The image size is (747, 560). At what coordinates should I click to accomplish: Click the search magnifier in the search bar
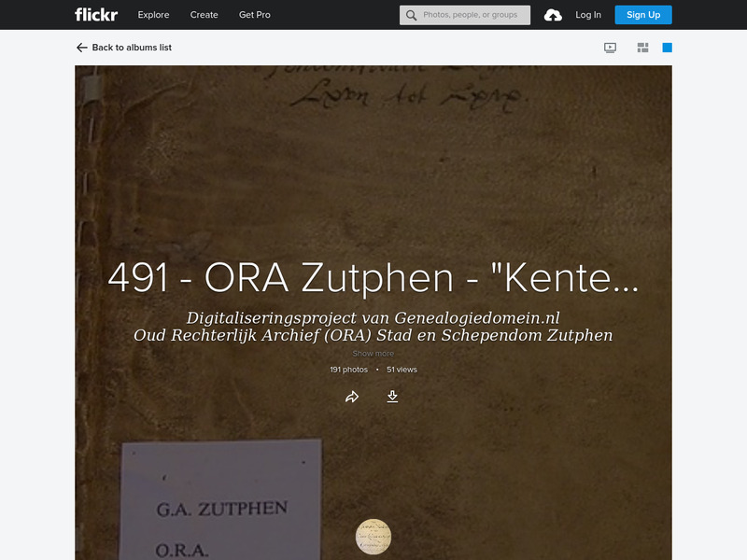coord(408,14)
